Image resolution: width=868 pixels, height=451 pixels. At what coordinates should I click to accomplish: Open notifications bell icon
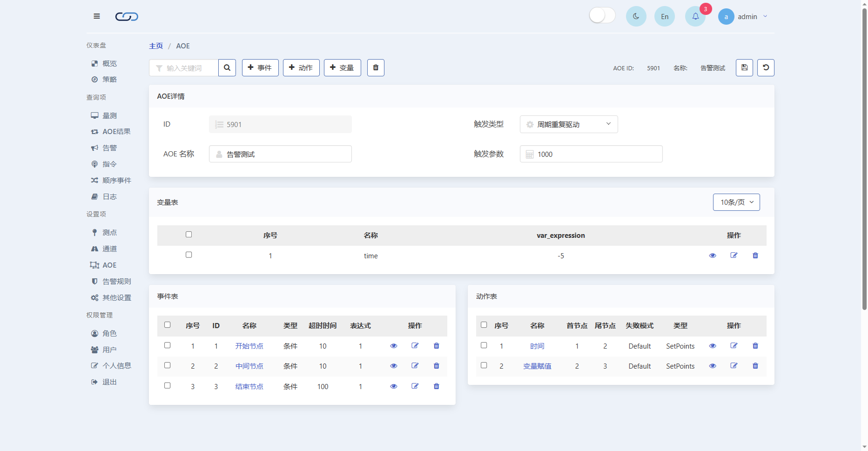coord(695,16)
